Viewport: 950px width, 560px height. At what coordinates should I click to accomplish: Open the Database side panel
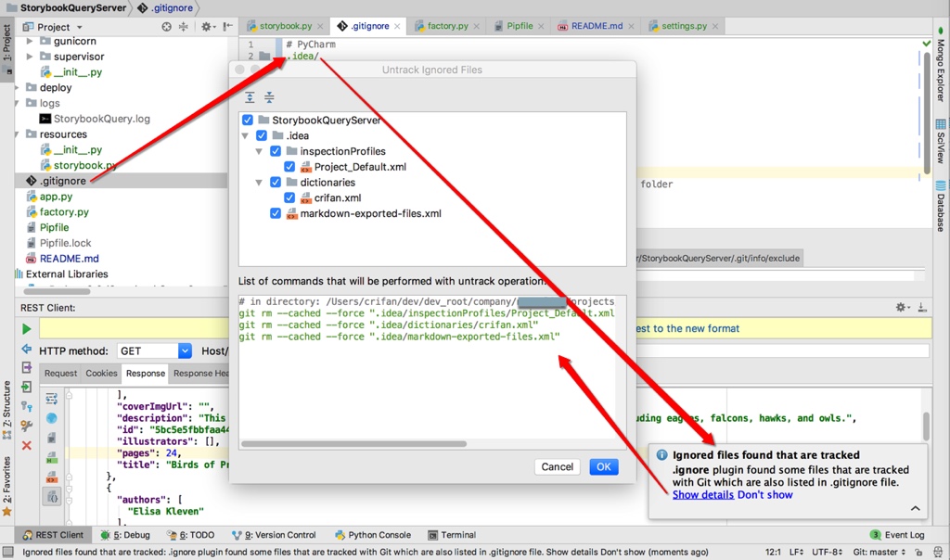pos(941,207)
